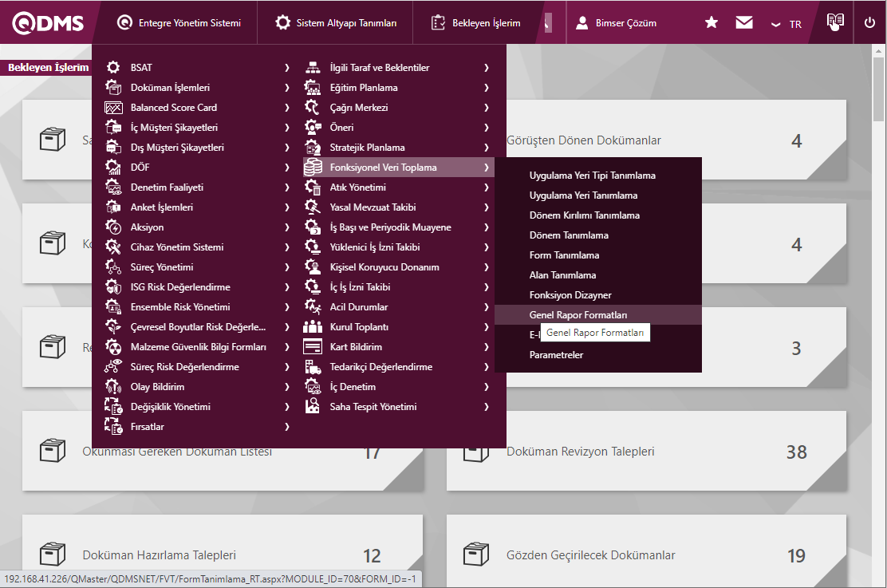Open the TR language dropdown
887x588 pixels.
786,24
